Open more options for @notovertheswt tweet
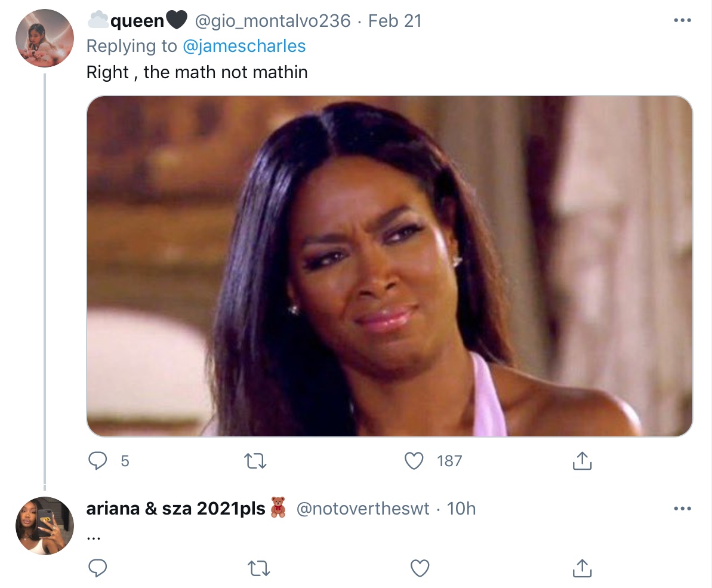This screenshot has height=588, width=712. [x=682, y=509]
